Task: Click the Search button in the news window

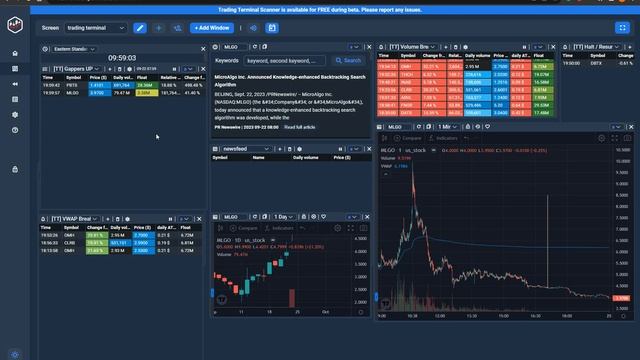Action: (x=348, y=60)
